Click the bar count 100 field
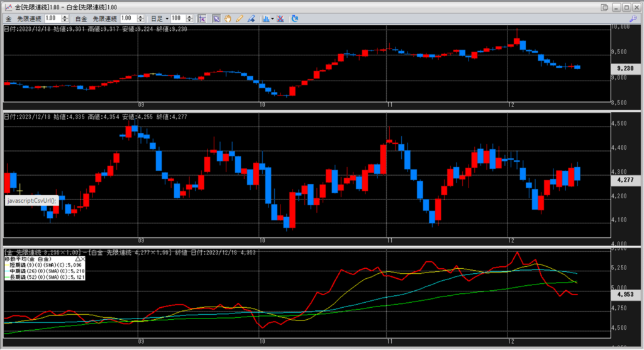 (178, 18)
